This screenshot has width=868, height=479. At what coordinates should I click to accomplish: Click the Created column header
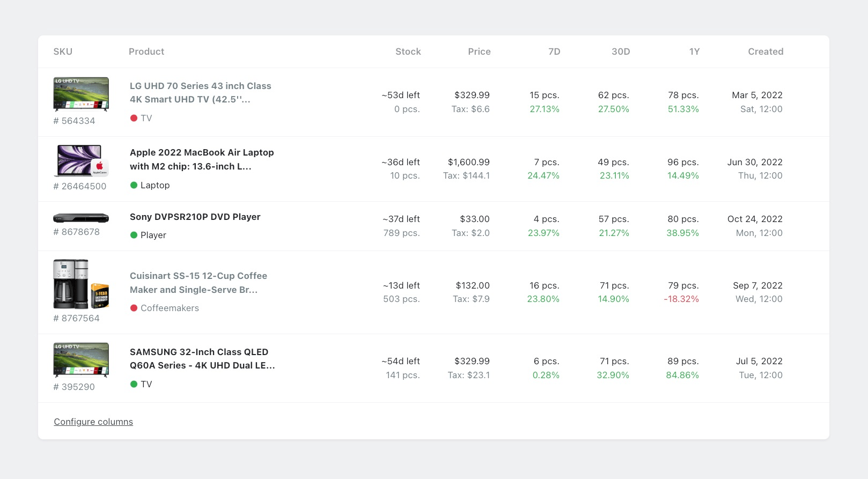tap(766, 51)
